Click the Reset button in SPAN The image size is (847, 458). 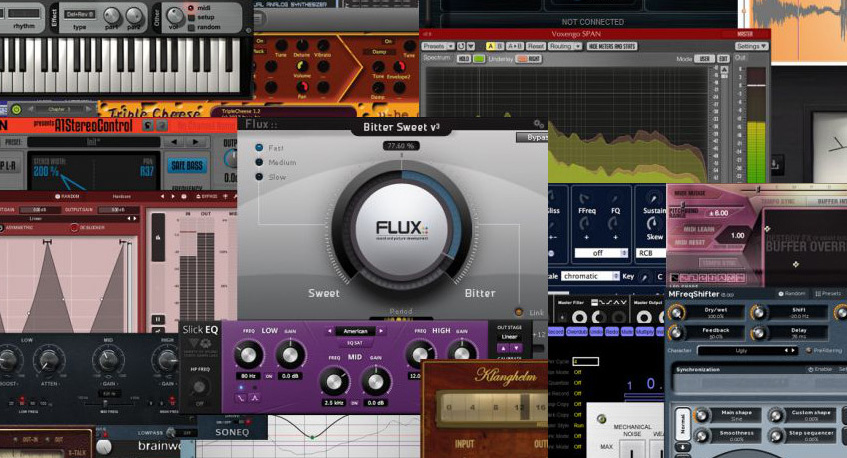point(535,46)
